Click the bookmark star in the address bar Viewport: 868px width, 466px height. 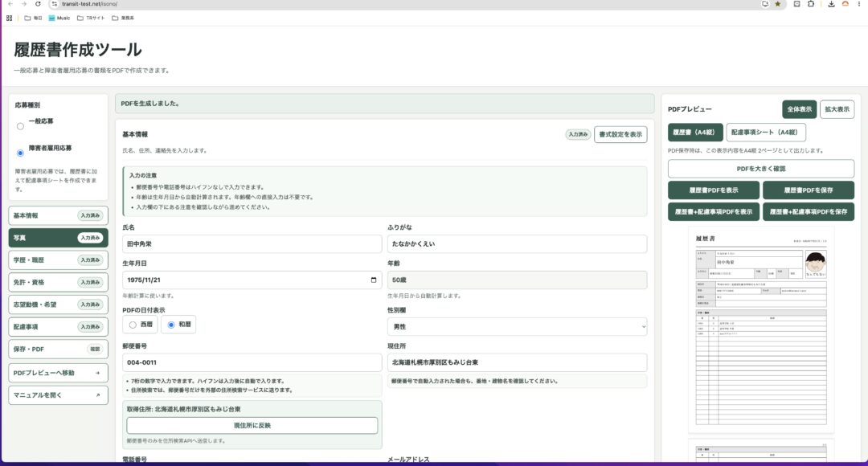click(778, 4)
